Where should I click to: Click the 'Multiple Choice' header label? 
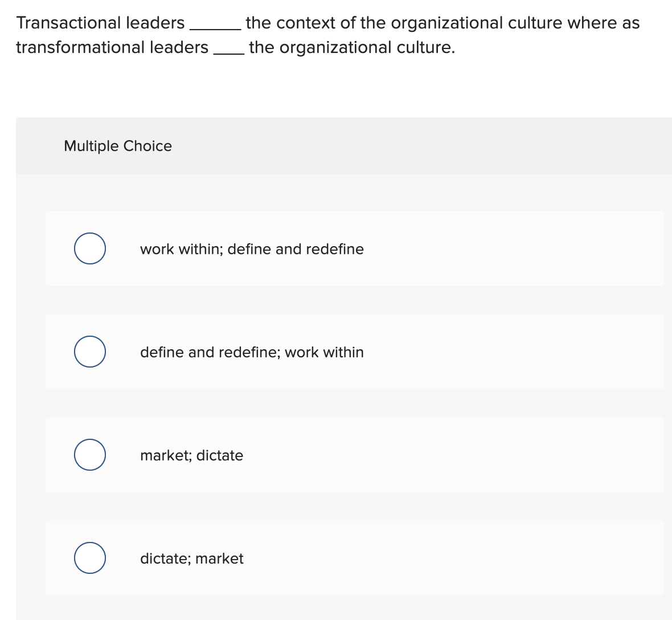tap(117, 146)
